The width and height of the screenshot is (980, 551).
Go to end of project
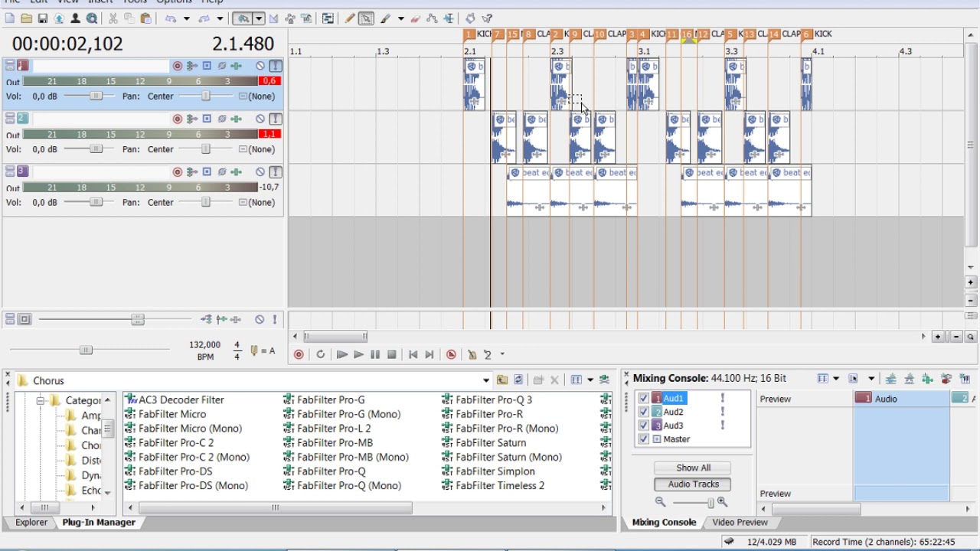point(430,354)
